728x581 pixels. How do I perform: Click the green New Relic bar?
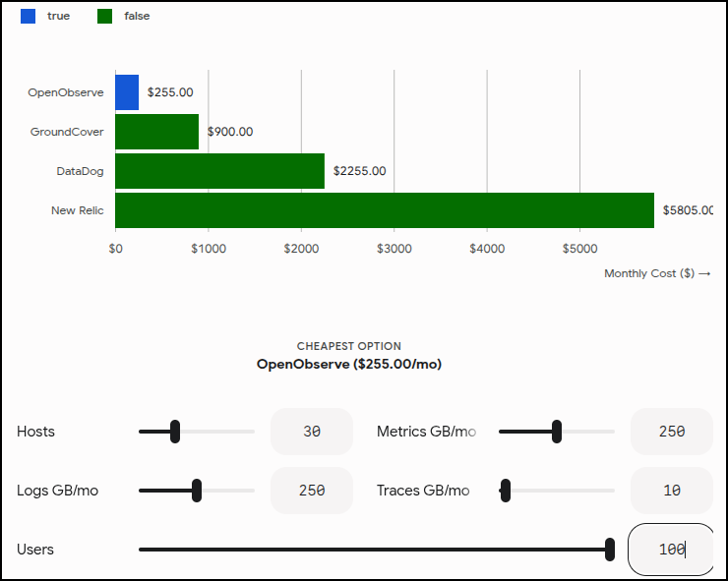(x=385, y=210)
